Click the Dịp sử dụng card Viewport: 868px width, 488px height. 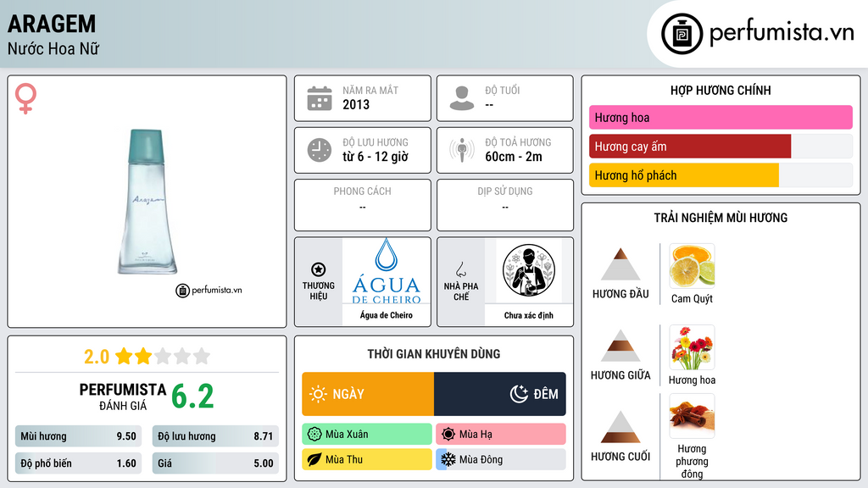pyautogui.click(x=505, y=205)
